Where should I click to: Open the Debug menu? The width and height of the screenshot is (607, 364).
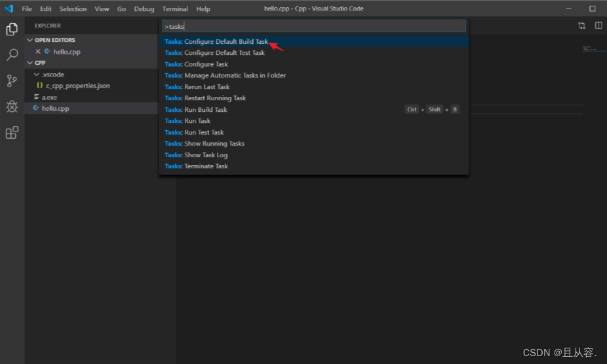pos(144,9)
